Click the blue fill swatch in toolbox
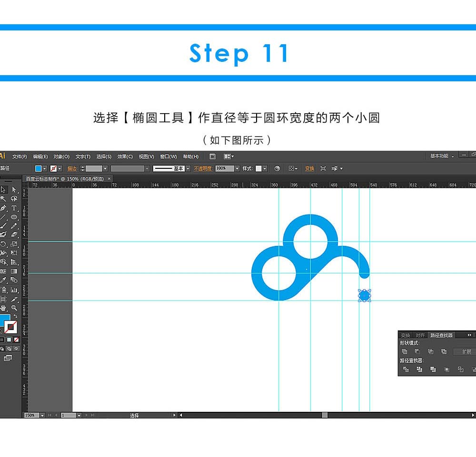Screen dimensions: 476x457 tap(5, 320)
